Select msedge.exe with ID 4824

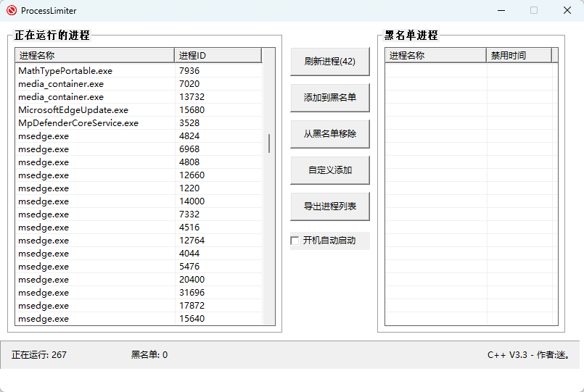(139, 135)
